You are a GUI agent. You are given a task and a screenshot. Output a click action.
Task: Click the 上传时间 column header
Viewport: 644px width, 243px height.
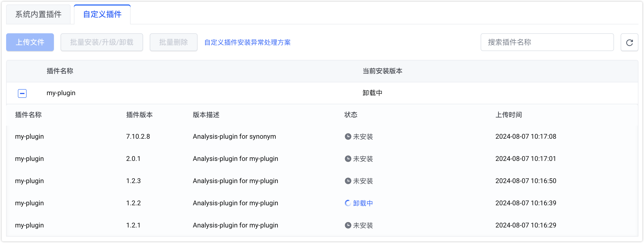pos(509,115)
